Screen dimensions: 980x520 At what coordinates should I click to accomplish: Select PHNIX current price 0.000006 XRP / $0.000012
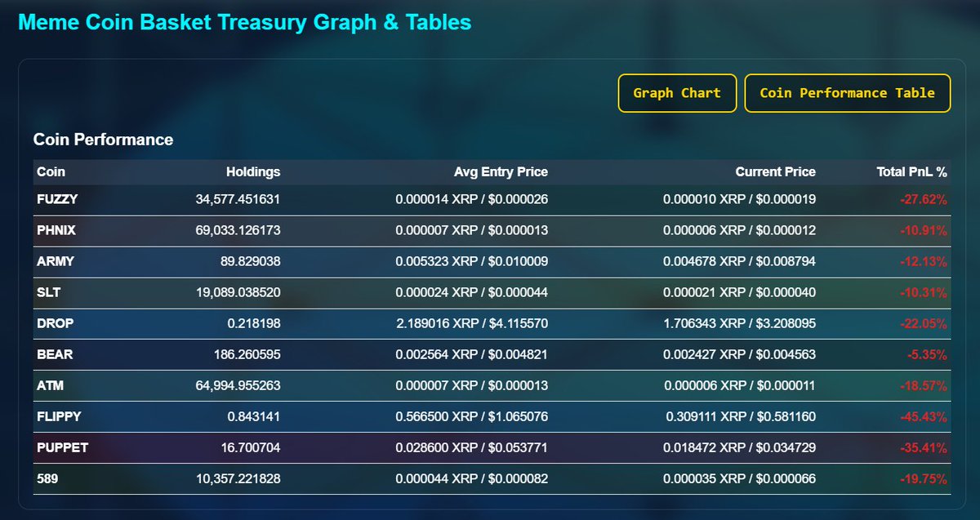coord(740,230)
